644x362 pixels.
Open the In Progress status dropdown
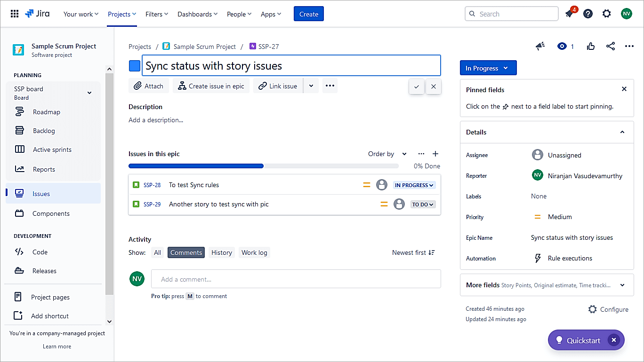pos(488,68)
